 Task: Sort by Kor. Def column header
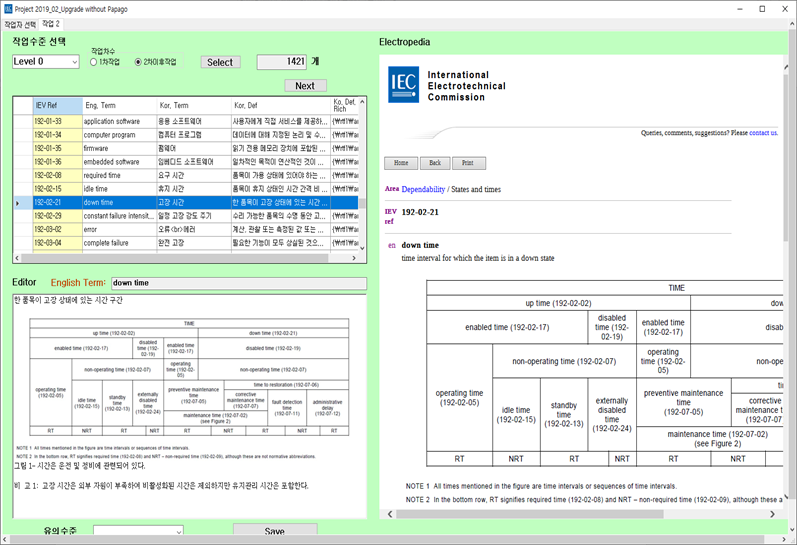281,106
